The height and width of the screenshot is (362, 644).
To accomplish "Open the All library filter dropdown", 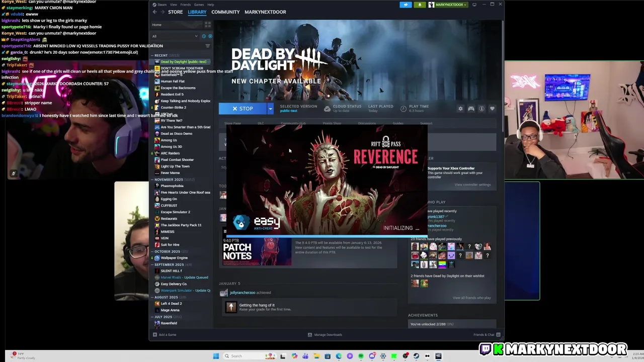I will click(x=175, y=36).
